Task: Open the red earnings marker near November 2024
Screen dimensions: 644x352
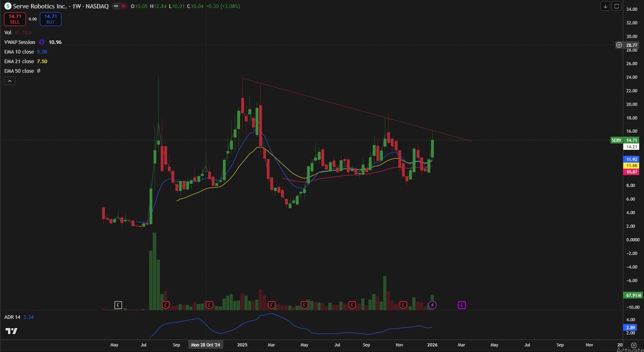Action: pos(210,305)
